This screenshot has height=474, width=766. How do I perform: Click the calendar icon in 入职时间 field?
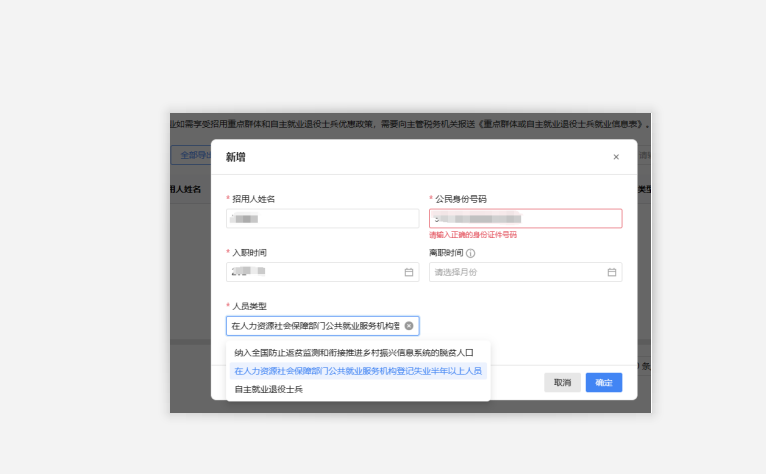(x=408, y=272)
